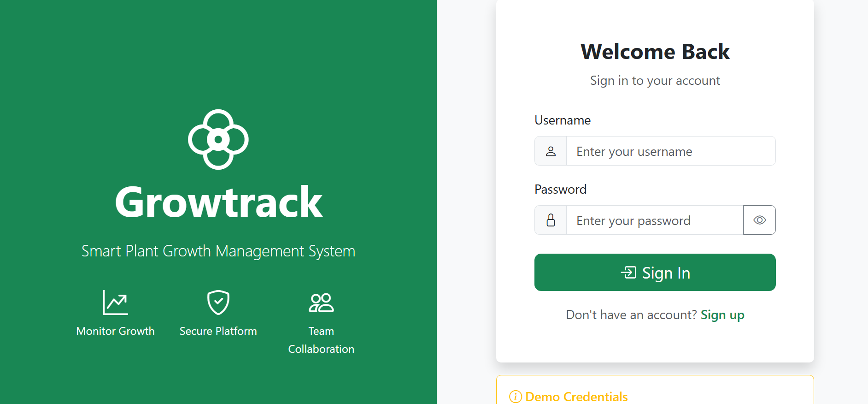Click the Monitor Growth label text

click(x=115, y=331)
